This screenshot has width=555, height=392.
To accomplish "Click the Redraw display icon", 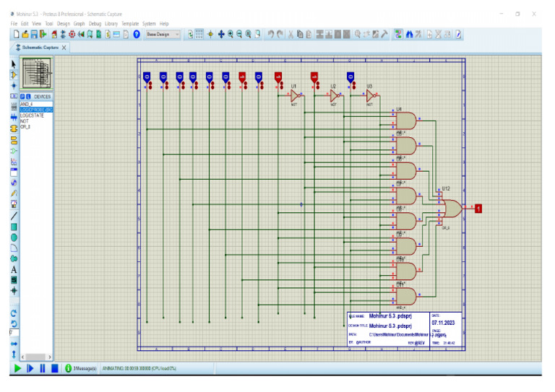I will [191, 34].
